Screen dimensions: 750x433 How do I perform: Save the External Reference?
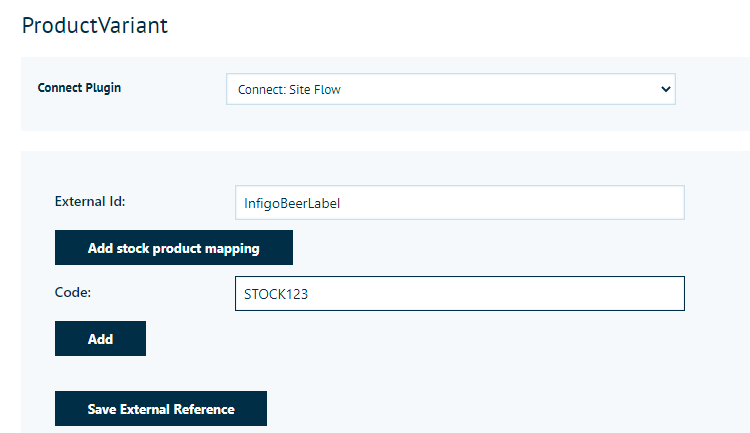[x=161, y=408]
